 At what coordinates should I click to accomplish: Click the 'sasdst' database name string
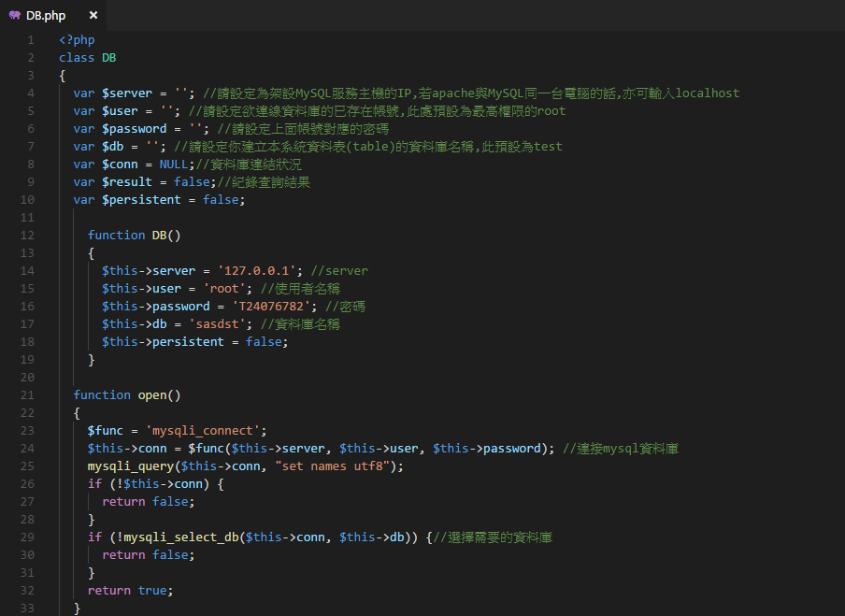217,324
